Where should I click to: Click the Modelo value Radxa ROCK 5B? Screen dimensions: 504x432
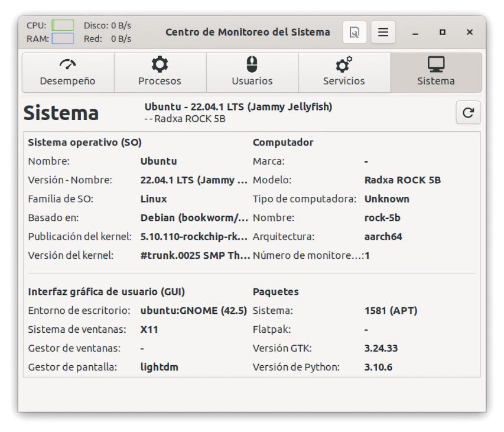[402, 180]
